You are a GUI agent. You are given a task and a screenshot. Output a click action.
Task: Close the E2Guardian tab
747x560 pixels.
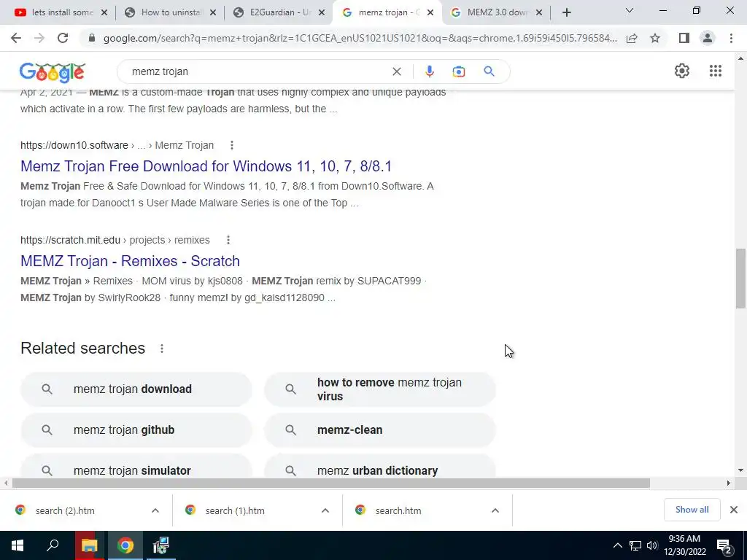coord(322,13)
